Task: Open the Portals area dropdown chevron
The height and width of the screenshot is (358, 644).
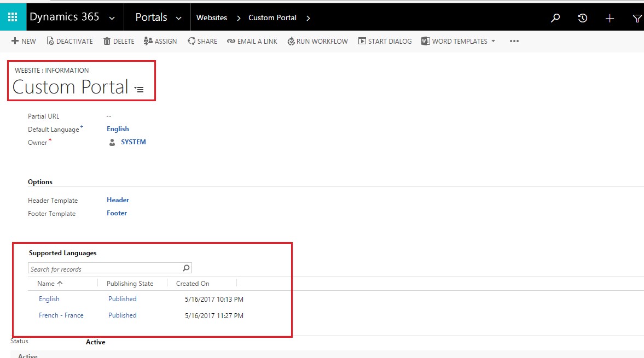Action: [x=179, y=17]
